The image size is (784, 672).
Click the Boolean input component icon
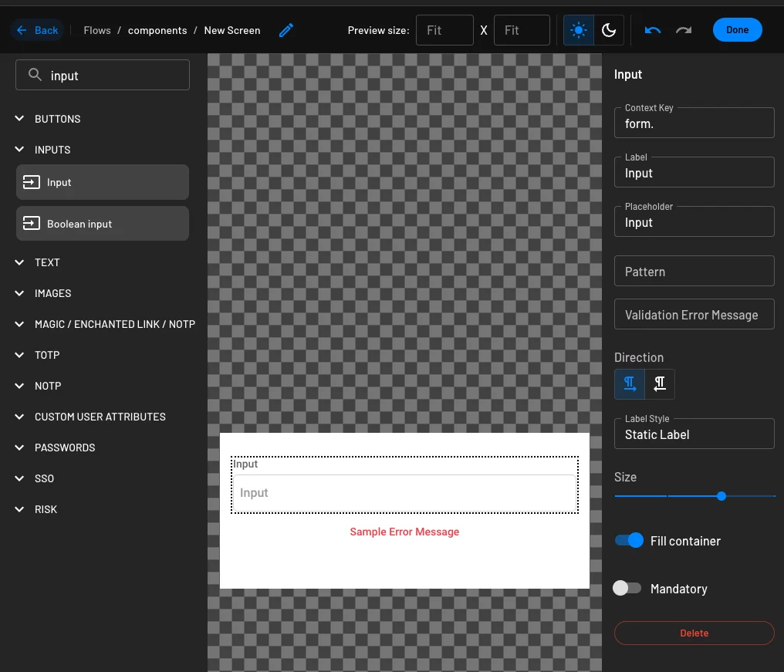click(x=32, y=223)
